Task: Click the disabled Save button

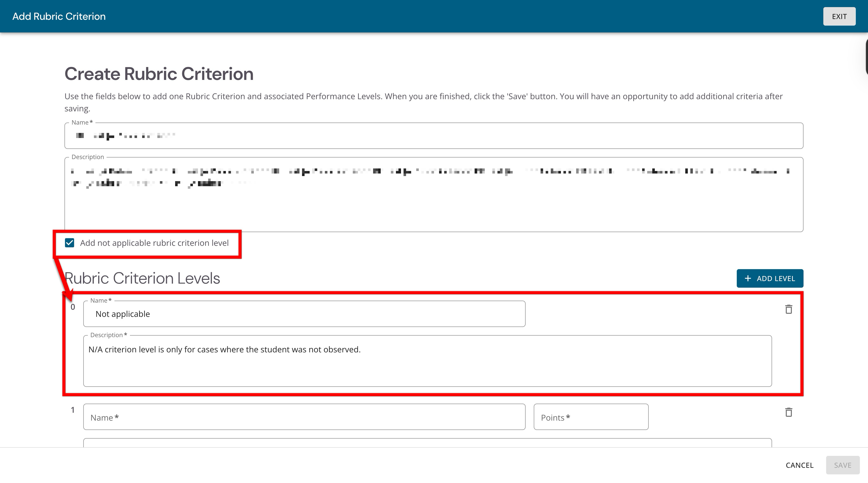Action: click(x=842, y=465)
